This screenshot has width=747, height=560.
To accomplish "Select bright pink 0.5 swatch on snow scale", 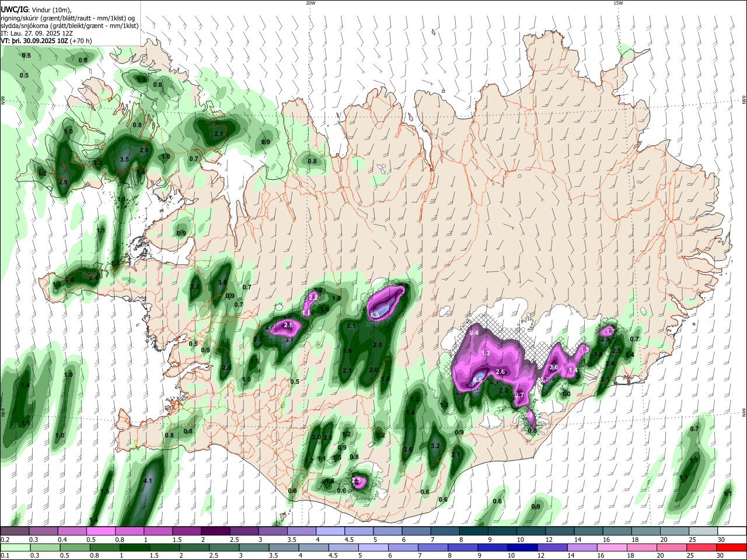I will (100, 531).
